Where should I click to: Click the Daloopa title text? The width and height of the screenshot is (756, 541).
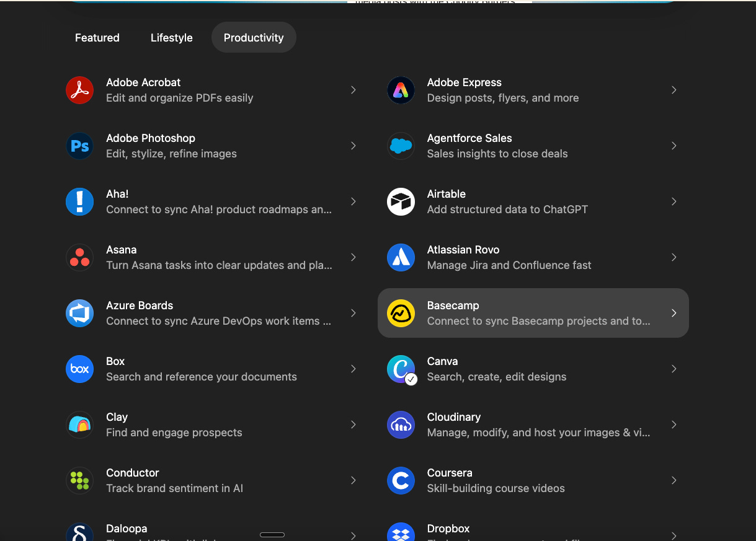(127, 529)
